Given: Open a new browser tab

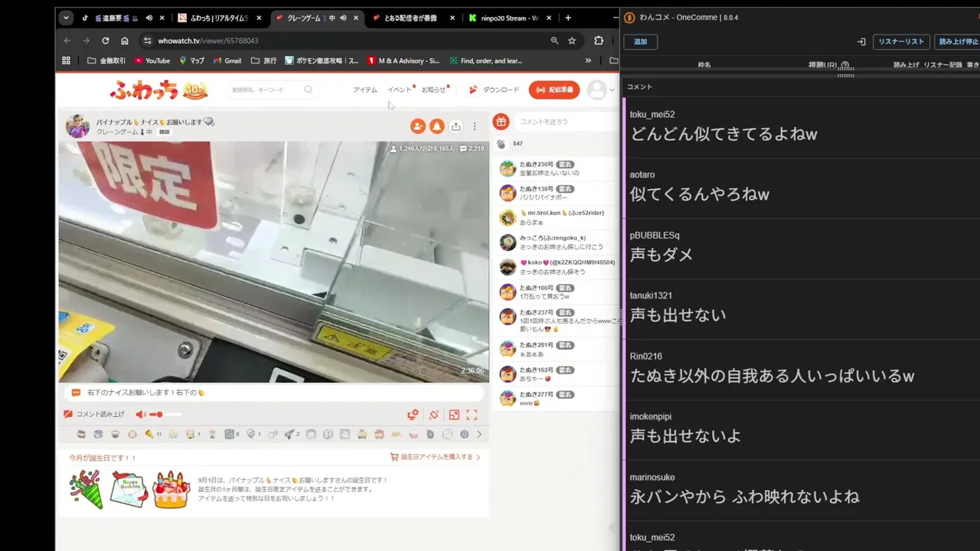Looking at the screenshot, I should pyautogui.click(x=567, y=18).
